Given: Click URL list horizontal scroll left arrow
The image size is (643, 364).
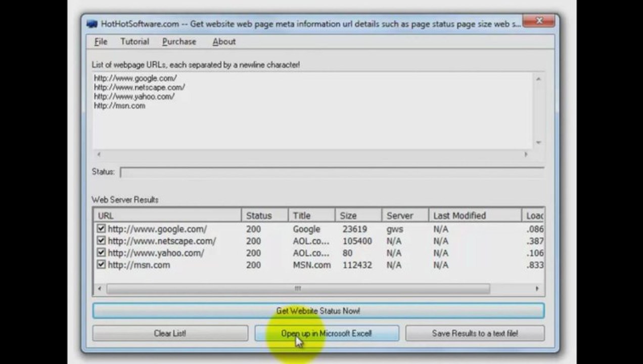Looking at the screenshot, I should (99, 154).
